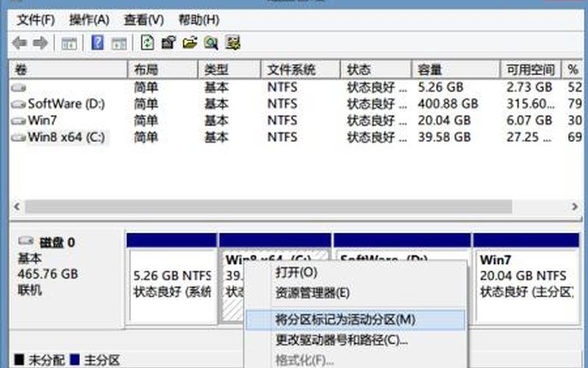Click the 465.76 GB disk size text
This screenshot has height=368, width=588.
[48, 274]
